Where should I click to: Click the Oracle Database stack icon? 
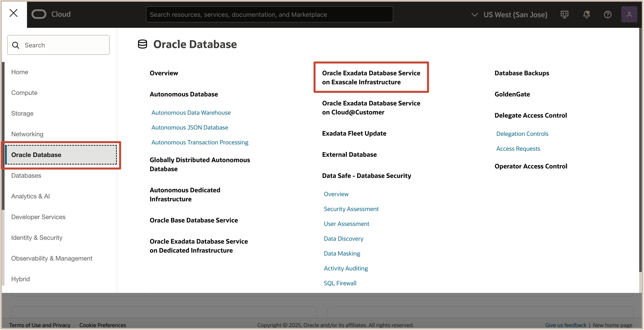(x=142, y=44)
